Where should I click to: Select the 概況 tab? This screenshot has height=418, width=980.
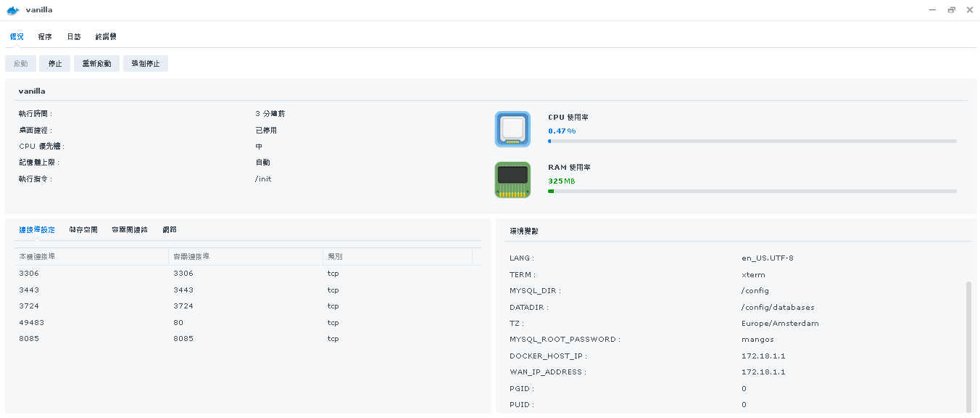tap(16, 36)
